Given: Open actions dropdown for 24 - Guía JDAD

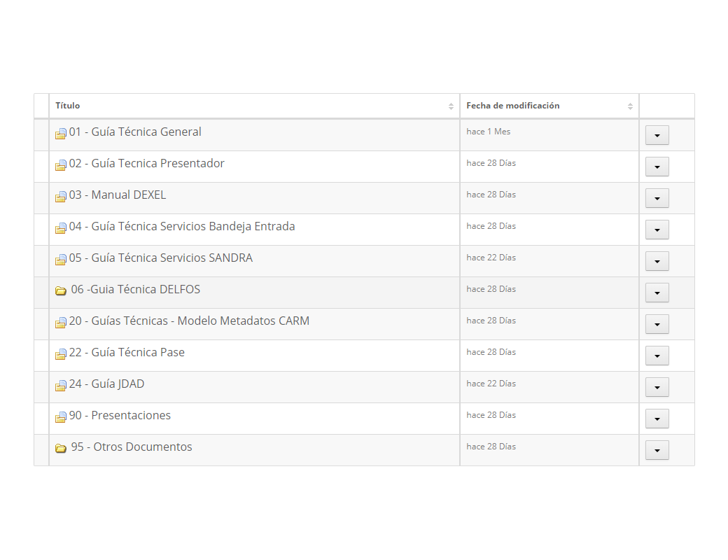Looking at the screenshot, I should pos(657,387).
